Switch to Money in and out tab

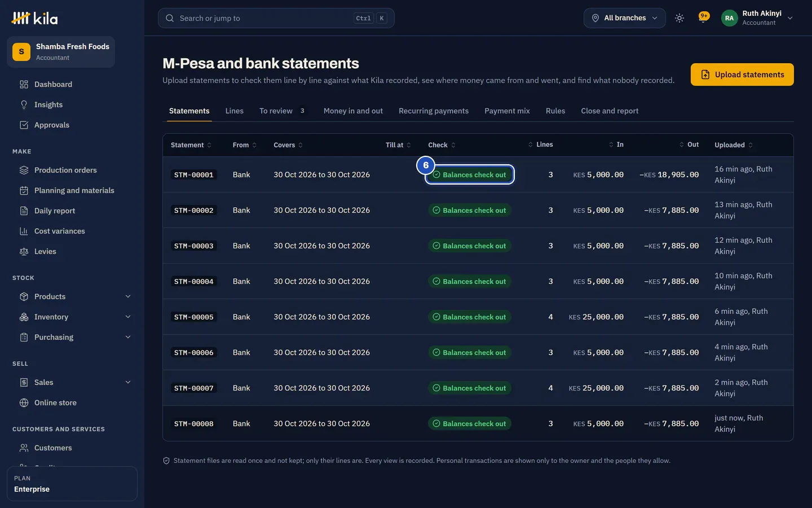pos(353,111)
